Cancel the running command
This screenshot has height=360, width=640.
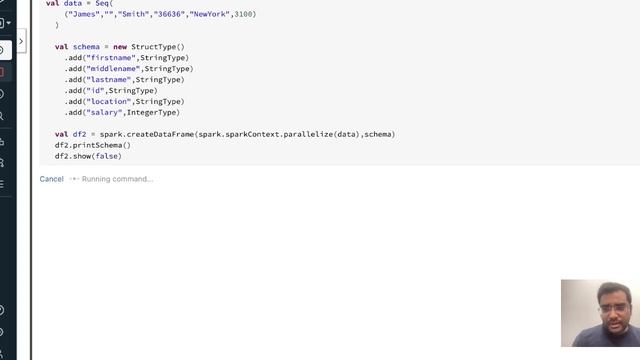pyautogui.click(x=51, y=179)
